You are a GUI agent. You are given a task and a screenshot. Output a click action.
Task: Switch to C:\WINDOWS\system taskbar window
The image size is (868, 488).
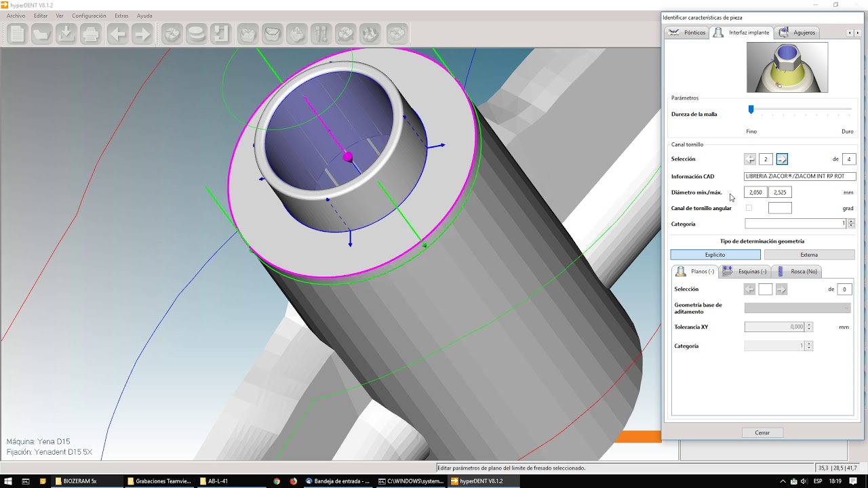(410, 481)
